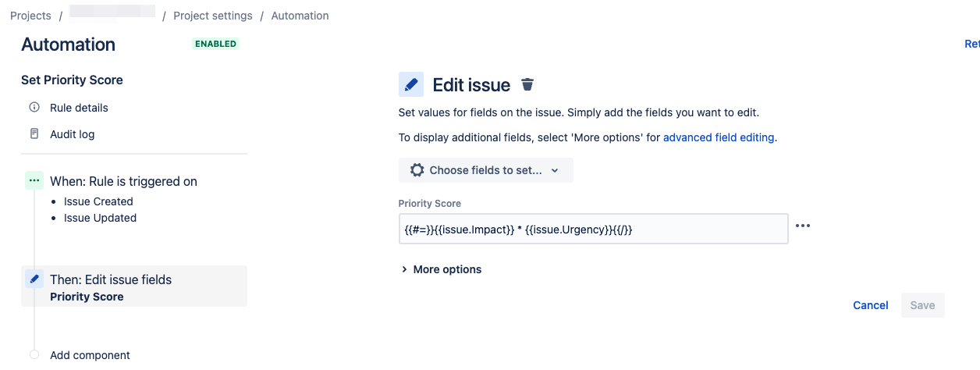Click the green trigger icon
The image size is (980, 370).
tap(34, 181)
